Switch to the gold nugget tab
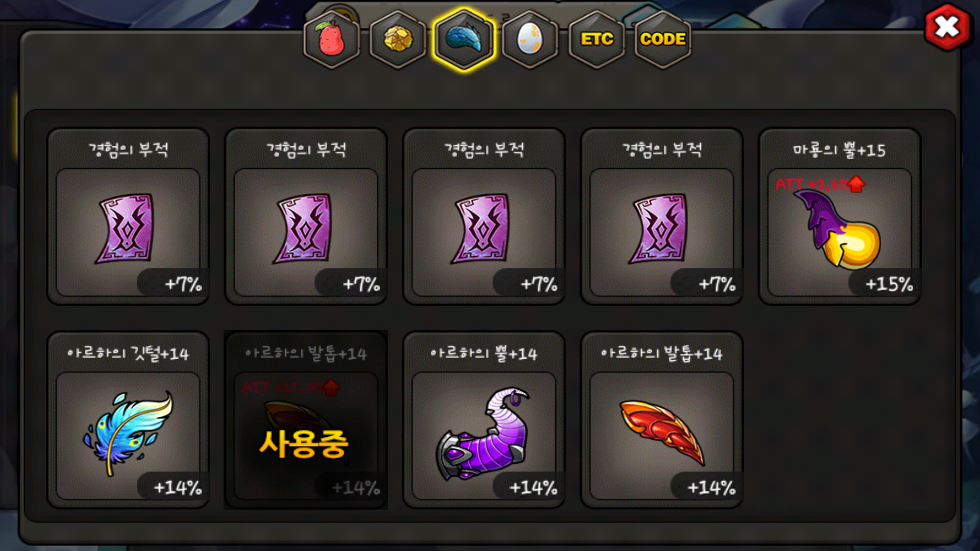The height and width of the screenshot is (551, 980). [x=398, y=39]
